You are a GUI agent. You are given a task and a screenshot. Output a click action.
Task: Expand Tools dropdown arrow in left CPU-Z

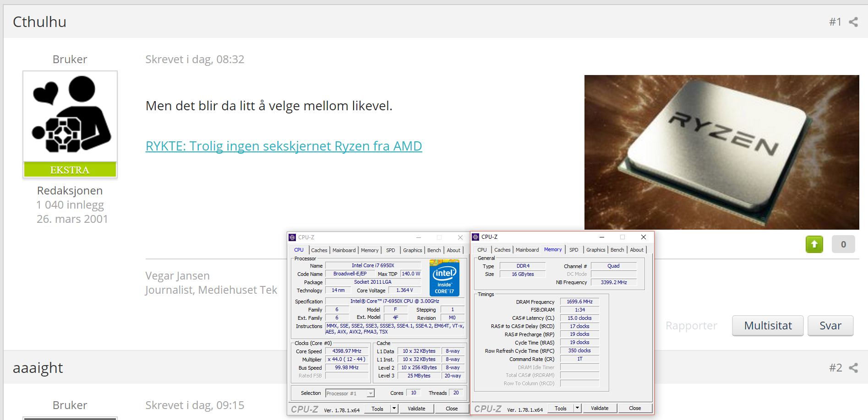click(x=394, y=409)
